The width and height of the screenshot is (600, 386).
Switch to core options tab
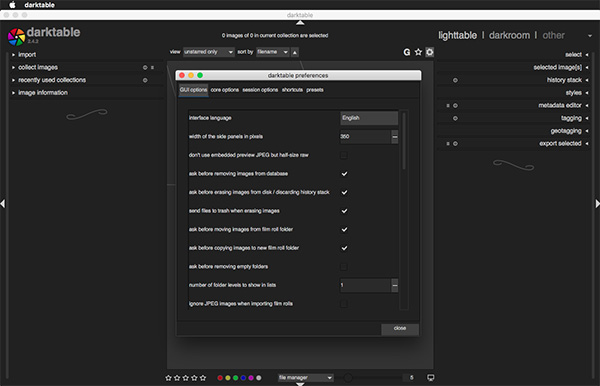click(x=225, y=90)
